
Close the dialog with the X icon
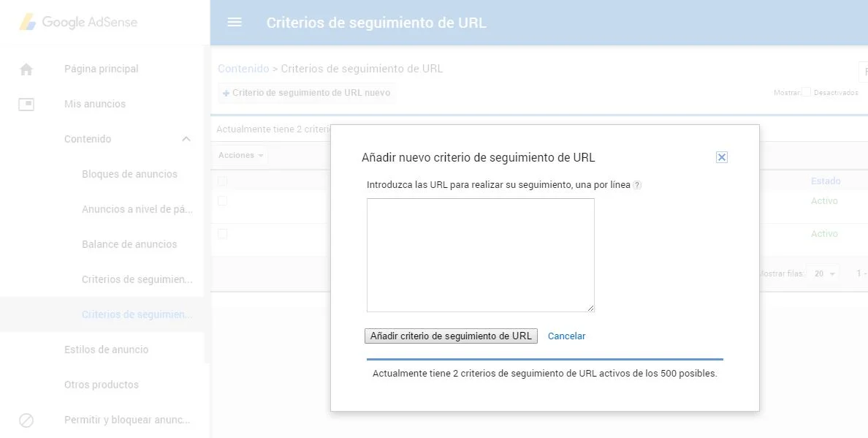click(721, 157)
